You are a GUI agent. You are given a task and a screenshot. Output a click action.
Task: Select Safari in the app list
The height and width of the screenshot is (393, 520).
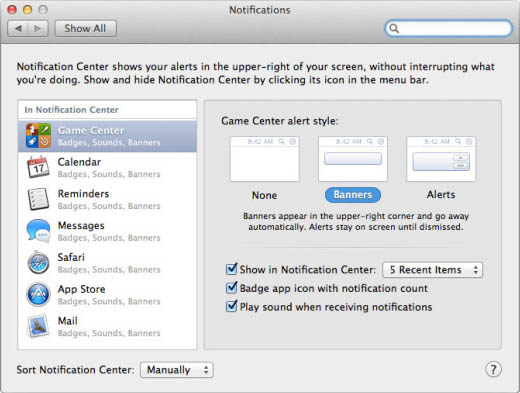coord(107,263)
